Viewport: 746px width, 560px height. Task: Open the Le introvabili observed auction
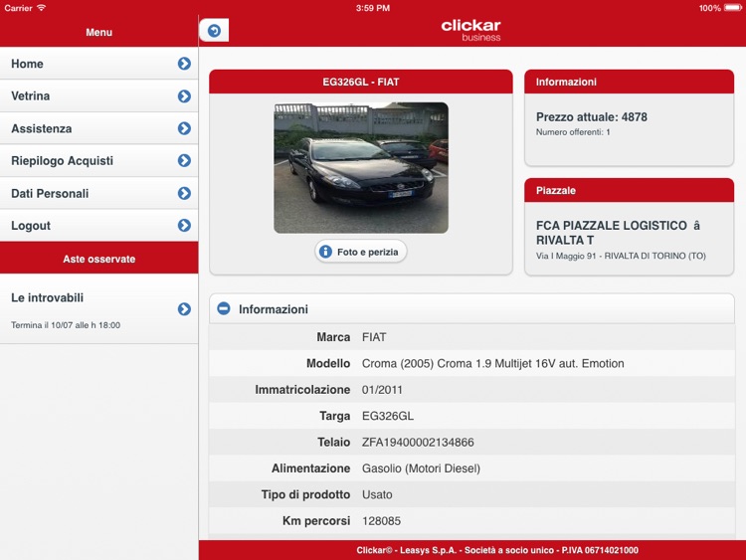point(98,308)
